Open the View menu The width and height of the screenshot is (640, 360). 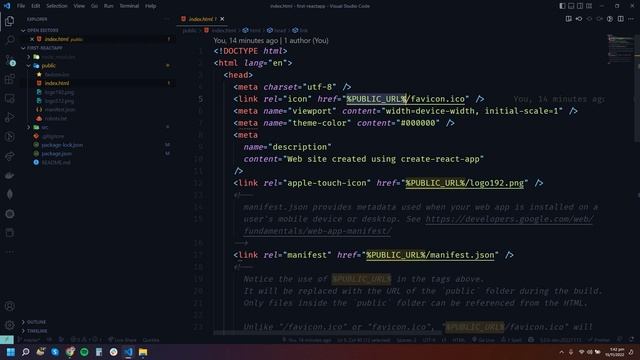tap(79, 6)
